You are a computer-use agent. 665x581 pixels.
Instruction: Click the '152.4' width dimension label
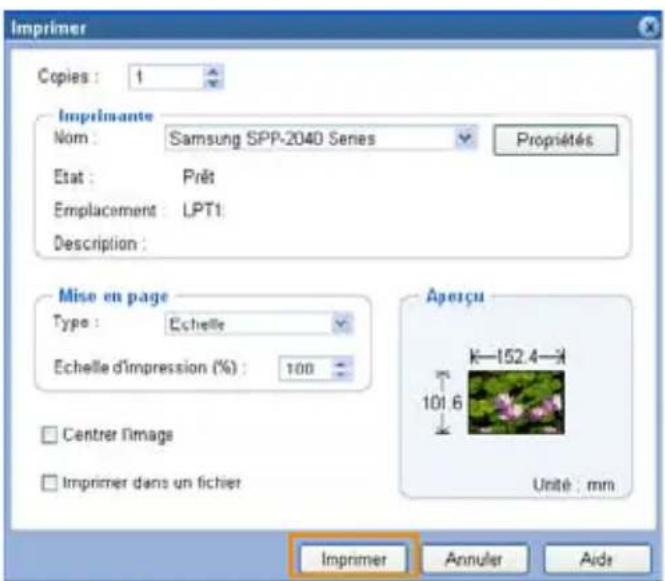517,357
